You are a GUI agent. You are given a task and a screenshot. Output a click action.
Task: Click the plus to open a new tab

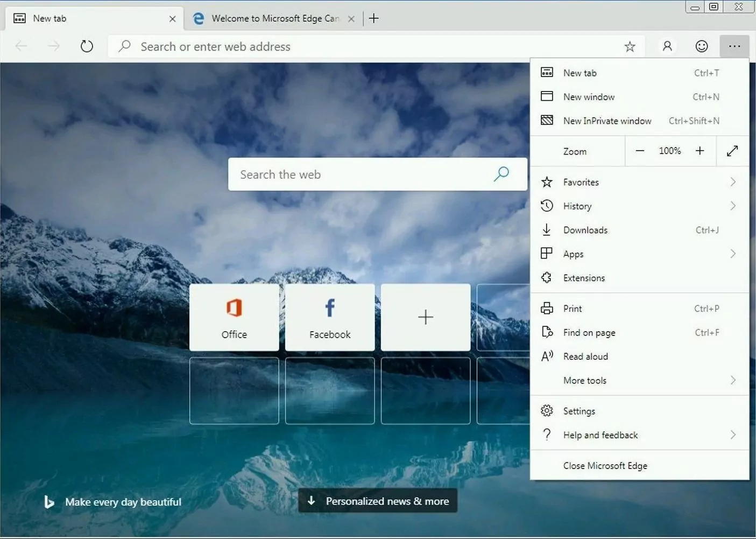[373, 18]
